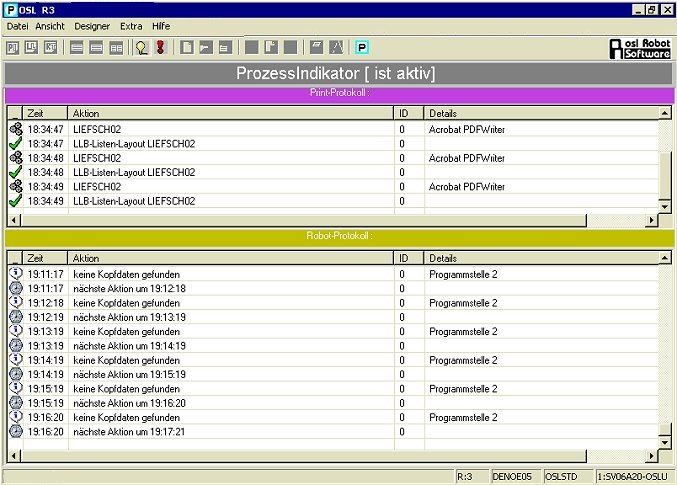Click the gear icon of LIEFSCH02 18:34:49
This screenshot has height=485, width=677.
pyautogui.click(x=16, y=186)
